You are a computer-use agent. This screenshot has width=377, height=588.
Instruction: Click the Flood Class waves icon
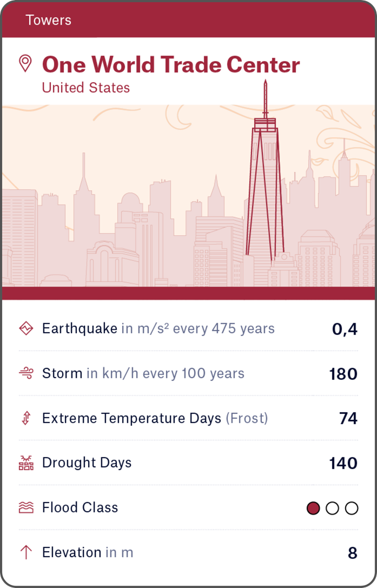coord(26,507)
